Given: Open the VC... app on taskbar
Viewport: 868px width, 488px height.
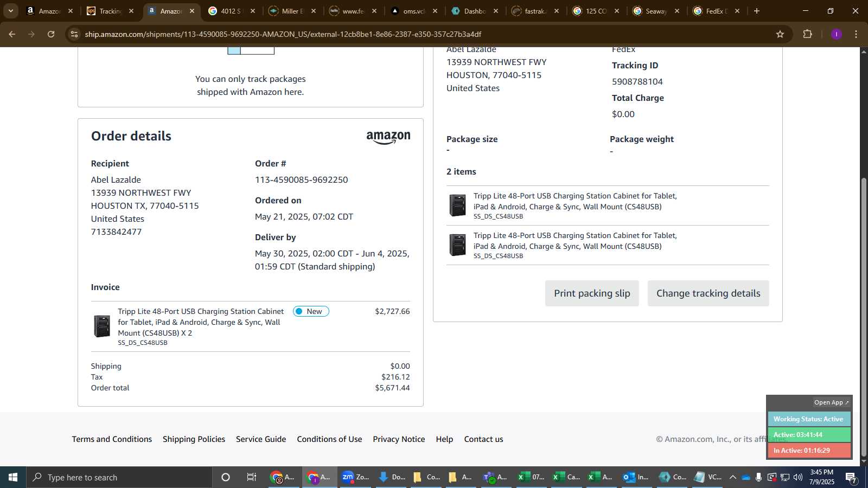Looking at the screenshot, I should pyautogui.click(x=707, y=477).
